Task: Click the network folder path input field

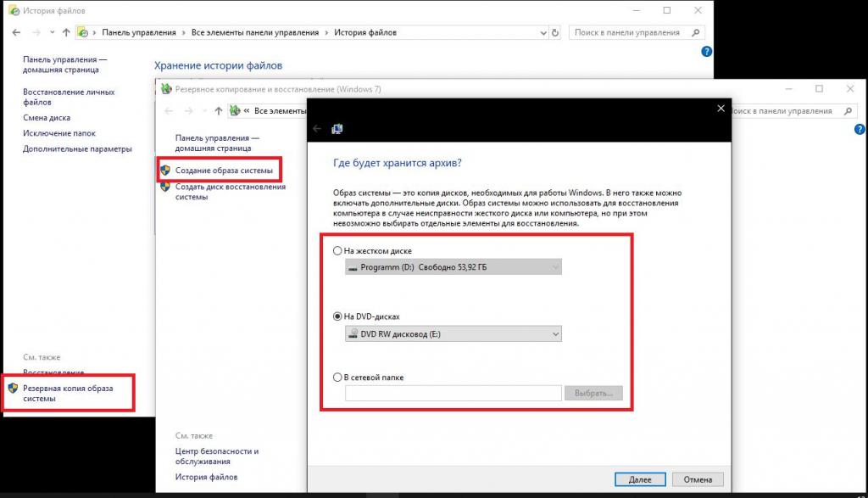Action: [x=453, y=394]
